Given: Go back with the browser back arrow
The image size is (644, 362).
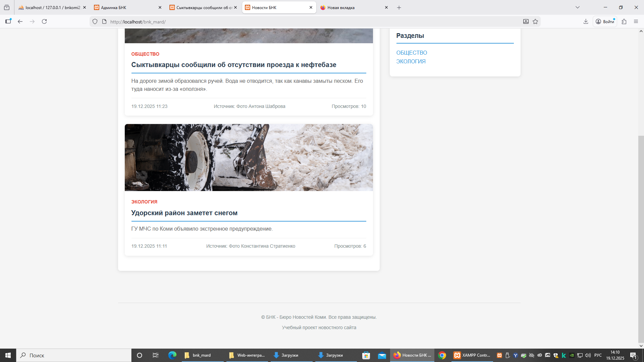Looking at the screenshot, I should (x=20, y=21).
